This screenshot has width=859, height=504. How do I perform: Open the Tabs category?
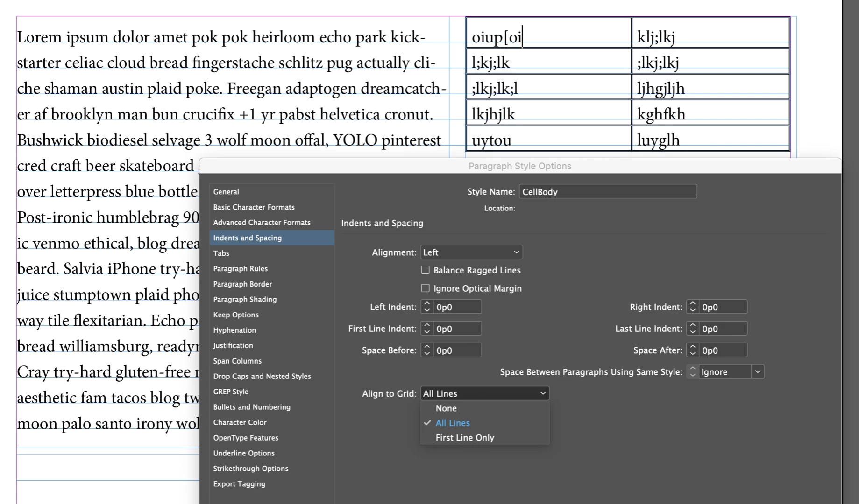pos(272,253)
